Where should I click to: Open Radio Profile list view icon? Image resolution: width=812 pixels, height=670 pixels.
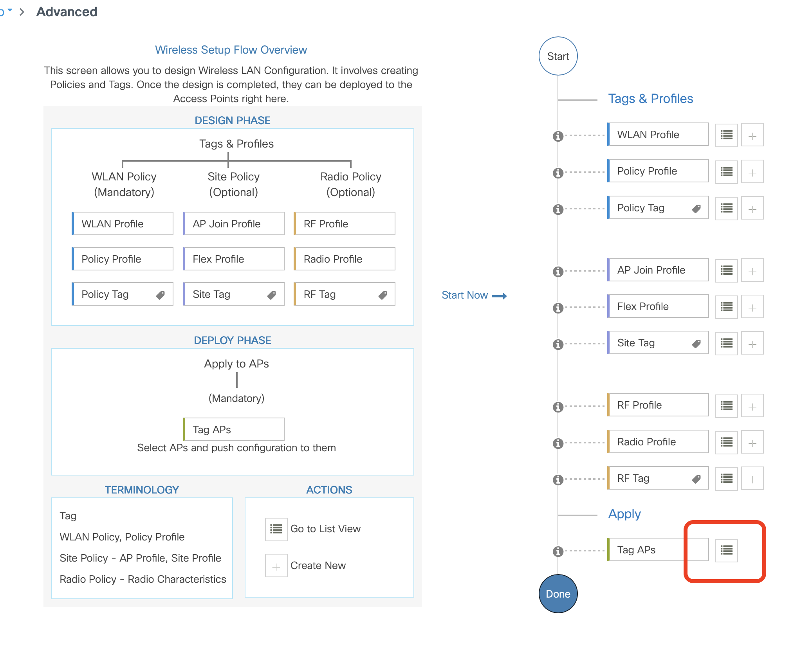726,442
